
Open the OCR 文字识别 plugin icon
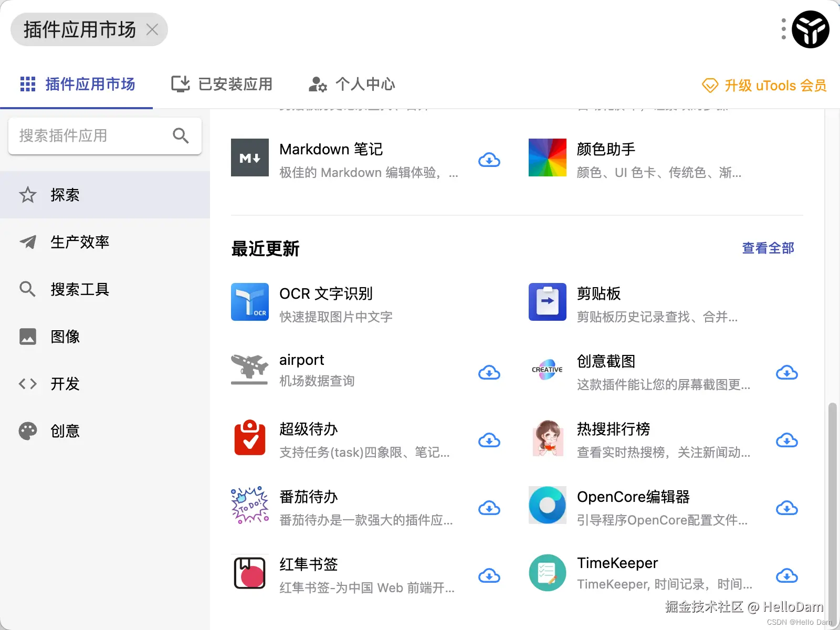249,302
